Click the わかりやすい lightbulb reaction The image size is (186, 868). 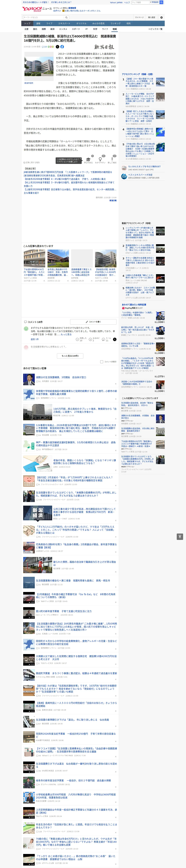100,159
